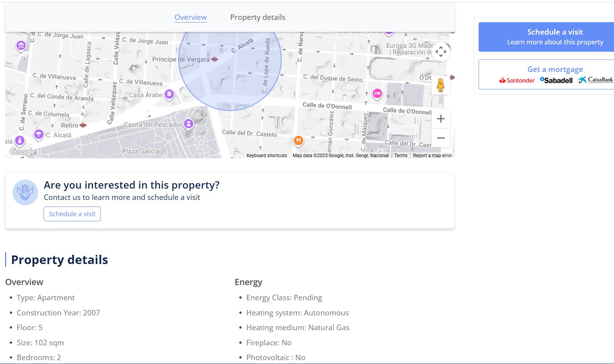Viewport: 614px width, 364px height.
Task: Click the handshake icon in contact card
Action: [x=25, y=192]
